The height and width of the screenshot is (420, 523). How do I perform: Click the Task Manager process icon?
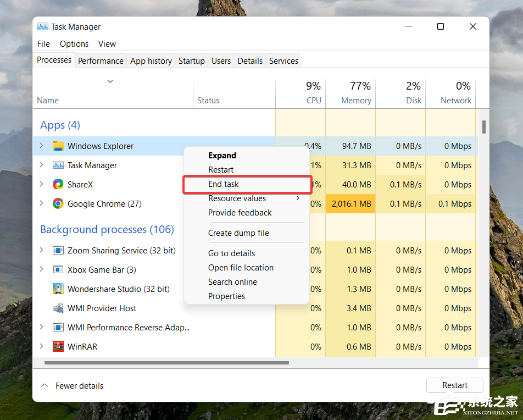pyautogui.click(x=58, y=165)
